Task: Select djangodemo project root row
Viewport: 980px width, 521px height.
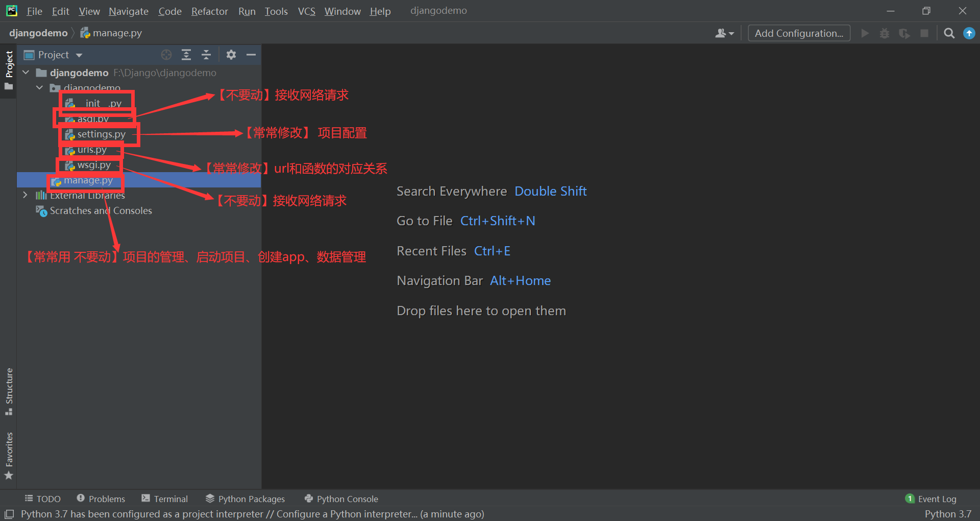Action: [139, 73]
